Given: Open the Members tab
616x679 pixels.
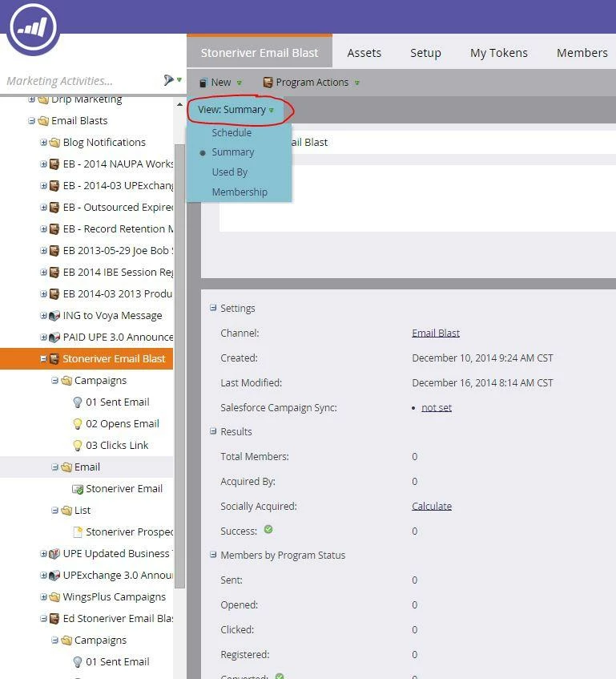Looking at the screenshot, I should (582, 53).
